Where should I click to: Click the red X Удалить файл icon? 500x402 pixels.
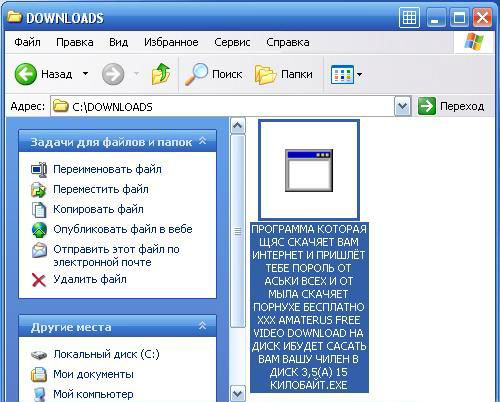click(39, 279)
